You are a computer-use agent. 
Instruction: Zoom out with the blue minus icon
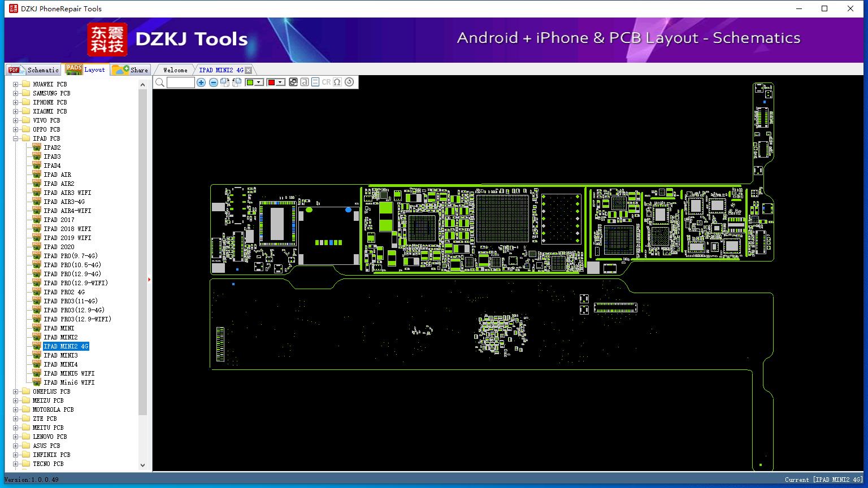[x=213, y=82]
